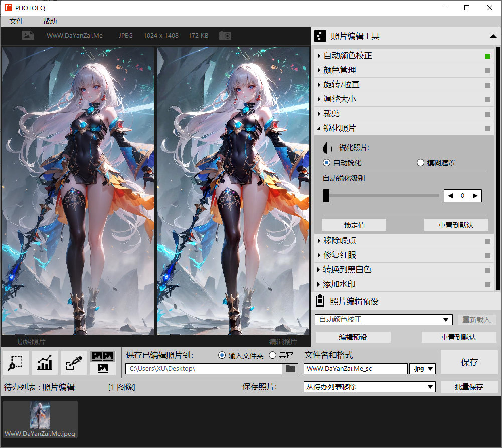Select the WwW.DaYanZai.Me.jpeg thumbnail
Screen dimensions: 502x448
[40, 419]
